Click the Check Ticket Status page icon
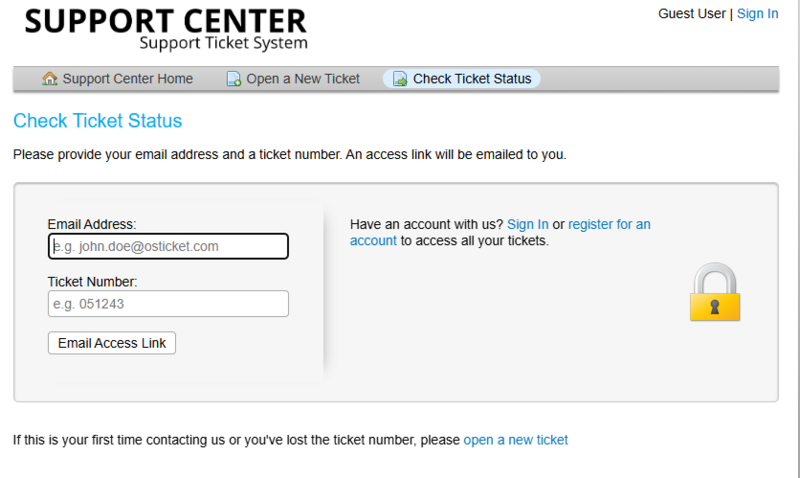This screenshot has height=478, width=800. (400, 79)
